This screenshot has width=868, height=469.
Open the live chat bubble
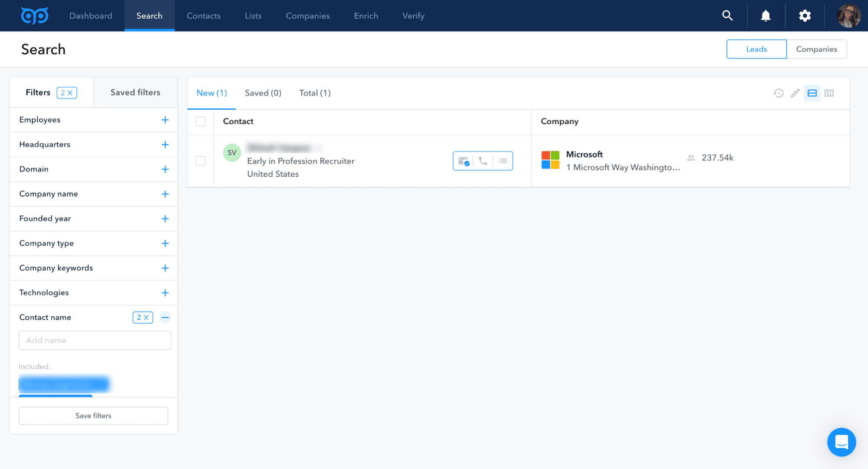pyautogui.click(x=841, y=442)
